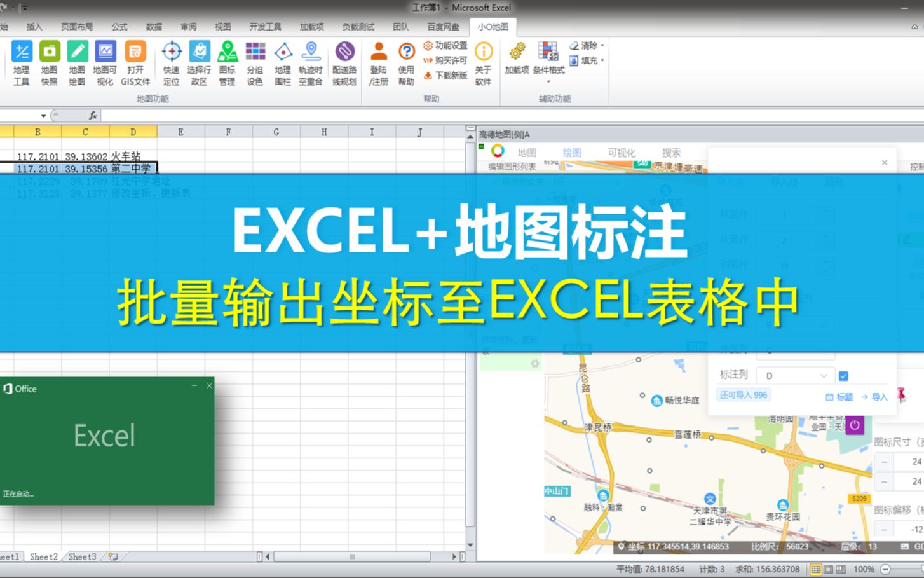Open the 百度网盘 ribbon tab
This screenshot has height=578, width=924.
pyautogui.click(x=443, y=27)
